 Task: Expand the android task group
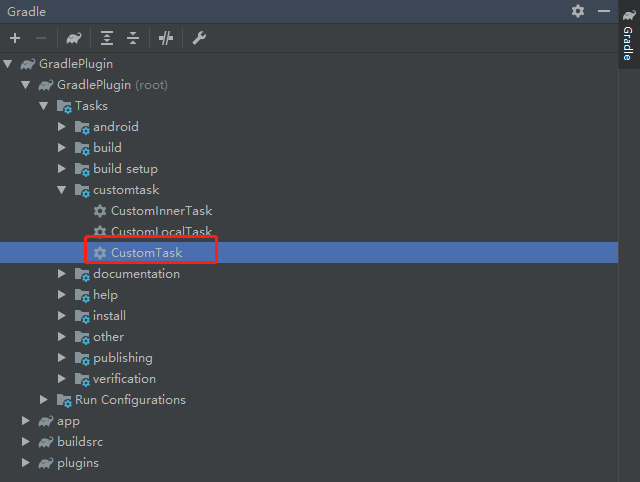62,127
